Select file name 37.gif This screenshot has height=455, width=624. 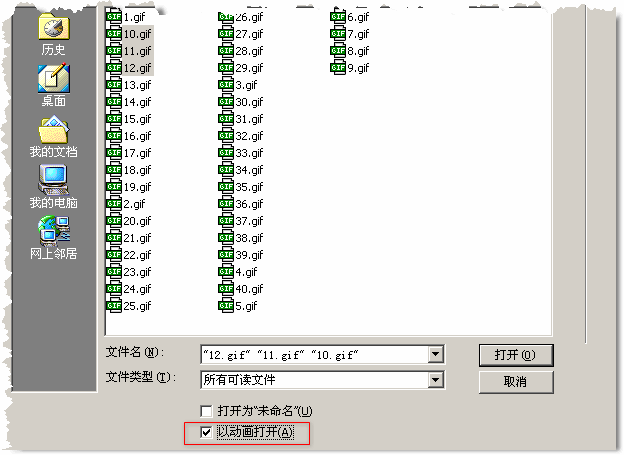[249, 221]
